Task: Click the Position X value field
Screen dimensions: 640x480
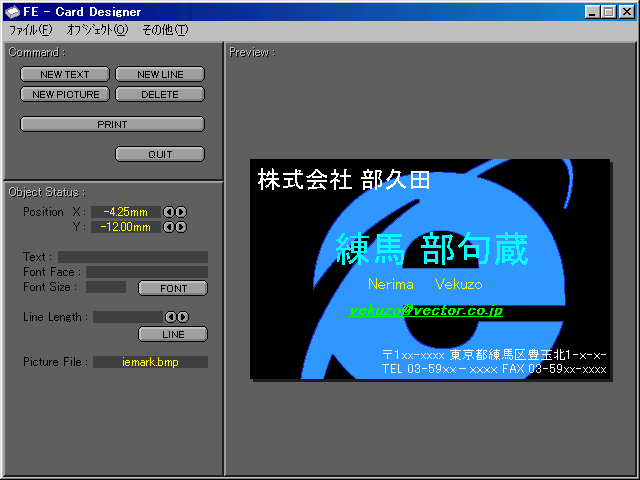Action: (125, 212)
